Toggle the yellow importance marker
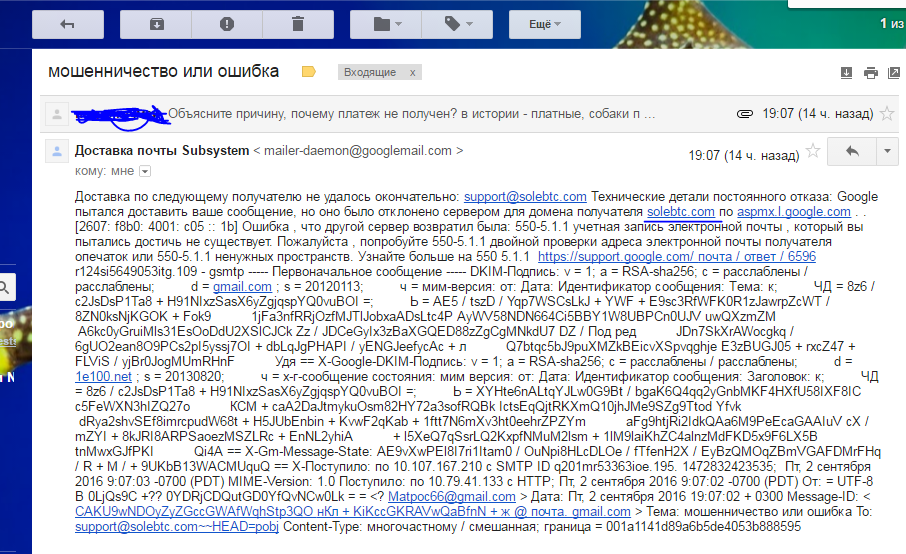Image resolution: width=906 pixels, height=554 pixels. [308, 72]
